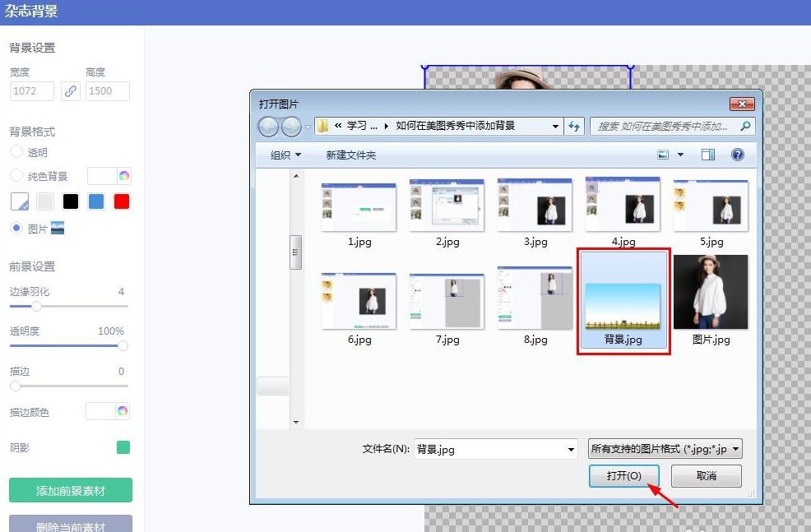Toggle the preview pane icon

(x=708, y=155)
